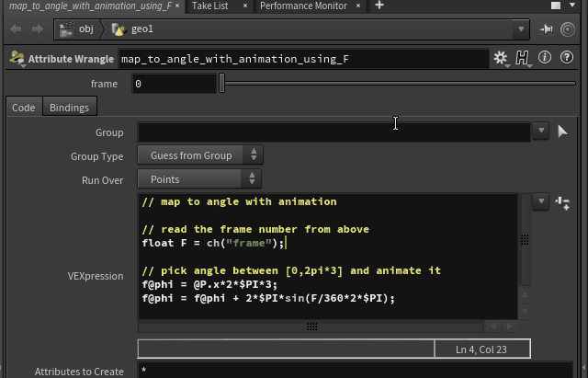
Task: Click the last code line with sin(F/360*2*$PI)
Action: [268, 298]
